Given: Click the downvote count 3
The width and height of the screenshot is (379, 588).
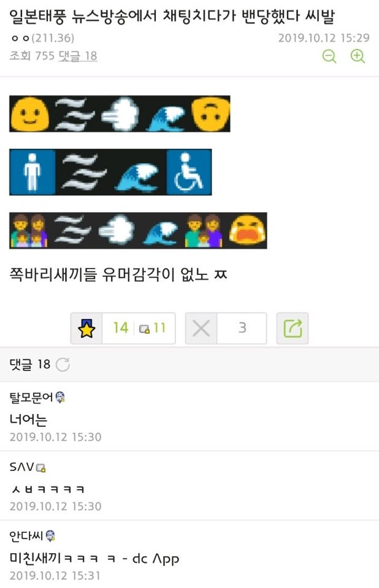Looking at the screenshot, I should pyautogui.click(x=242, y=328).
